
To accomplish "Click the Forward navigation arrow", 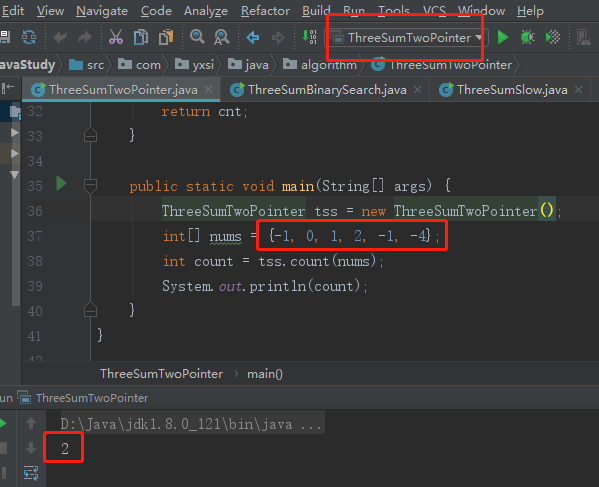I will 278,37.
